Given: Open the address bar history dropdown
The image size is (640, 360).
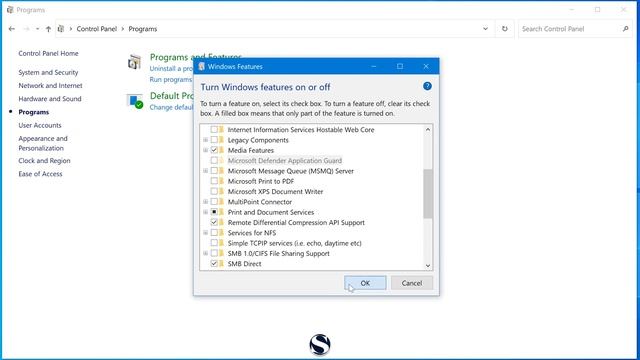Looking at the screenshot, I should 485,29.
